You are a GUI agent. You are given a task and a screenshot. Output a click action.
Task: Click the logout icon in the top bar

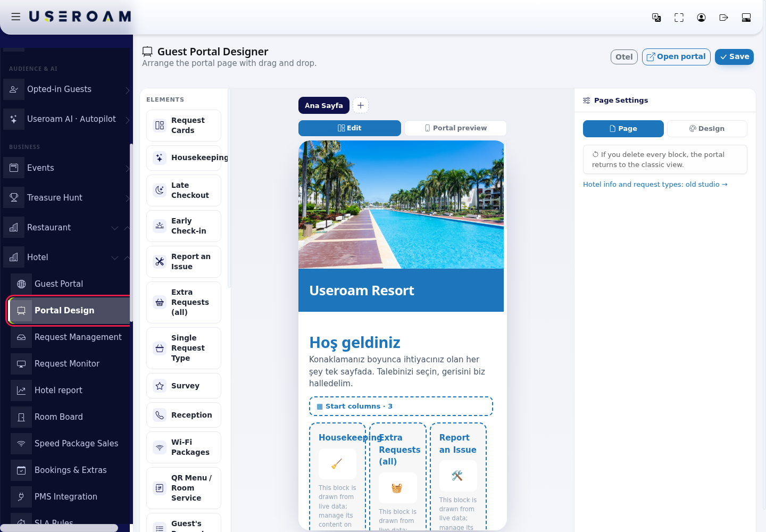click(x=723, y=18)
